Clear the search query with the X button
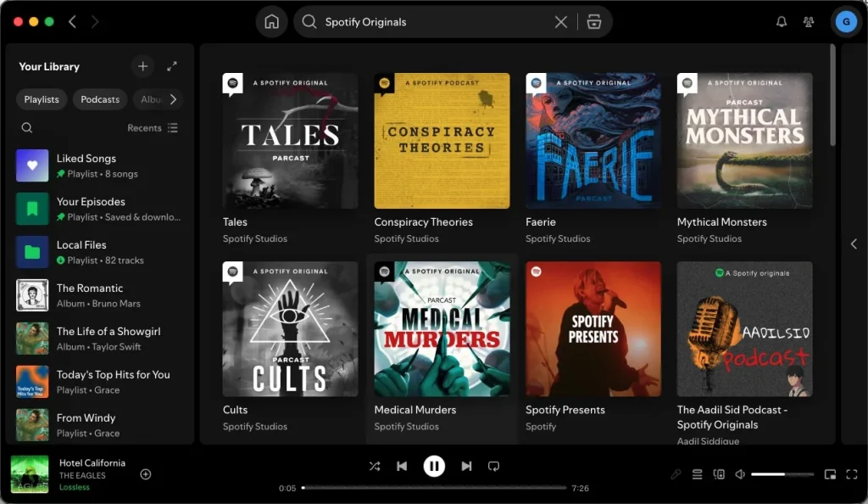 pyautogui.click(x=561, y=21)
